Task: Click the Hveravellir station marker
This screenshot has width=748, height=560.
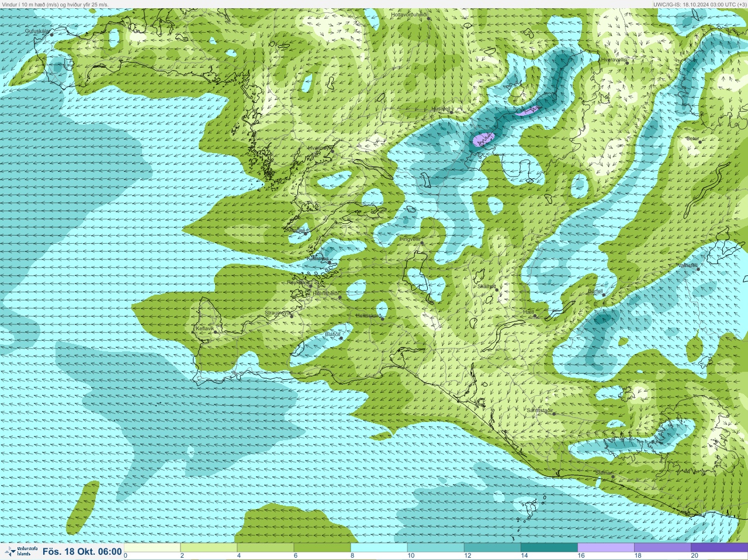Action: [x=626, y=63]
